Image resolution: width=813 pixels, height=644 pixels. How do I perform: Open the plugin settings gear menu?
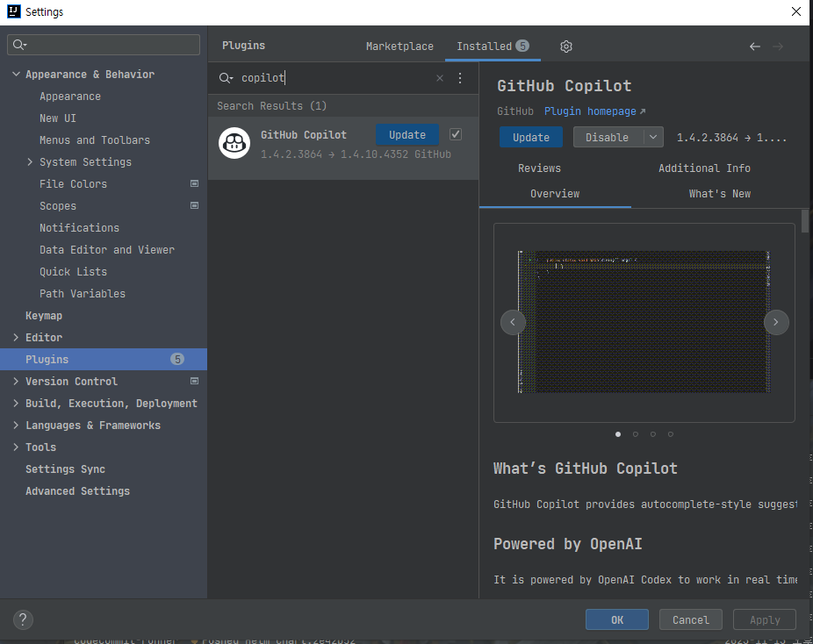(566, 47)
